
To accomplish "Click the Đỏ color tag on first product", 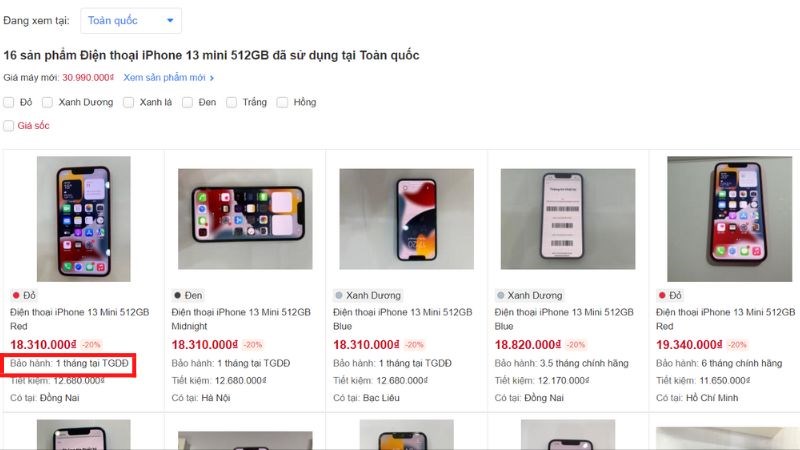I will [24, 296].
